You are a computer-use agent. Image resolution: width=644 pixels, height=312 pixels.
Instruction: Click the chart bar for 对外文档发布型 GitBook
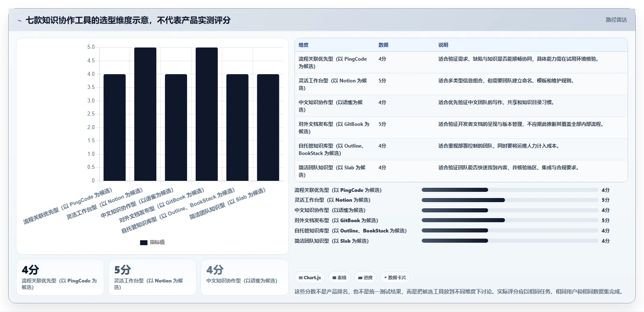[x=207, y=114]
